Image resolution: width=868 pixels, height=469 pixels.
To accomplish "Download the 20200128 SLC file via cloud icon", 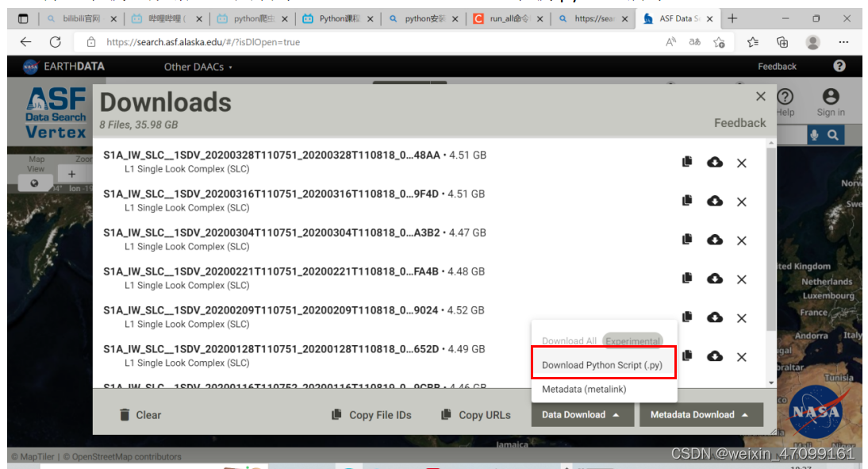I will click(715, 356).
